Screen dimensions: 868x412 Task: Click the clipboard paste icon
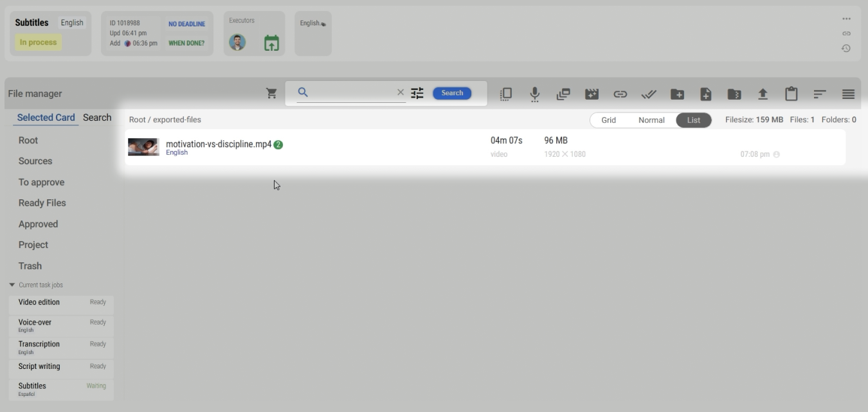tap(791, 94)
